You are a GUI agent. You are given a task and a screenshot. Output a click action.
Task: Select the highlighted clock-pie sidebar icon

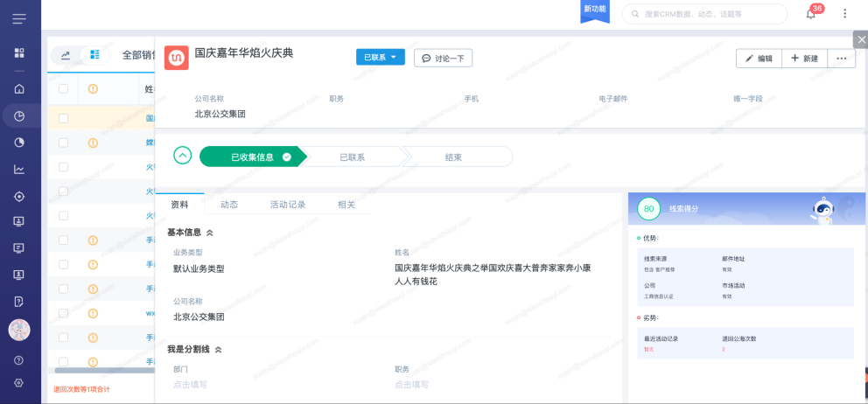tap(19, 116)
